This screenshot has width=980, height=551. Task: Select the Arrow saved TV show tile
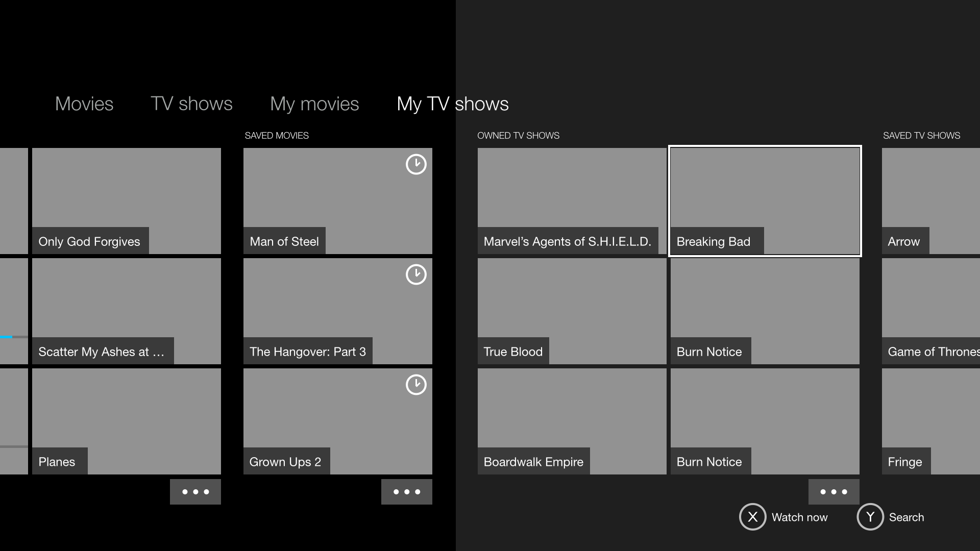(931, 201)
